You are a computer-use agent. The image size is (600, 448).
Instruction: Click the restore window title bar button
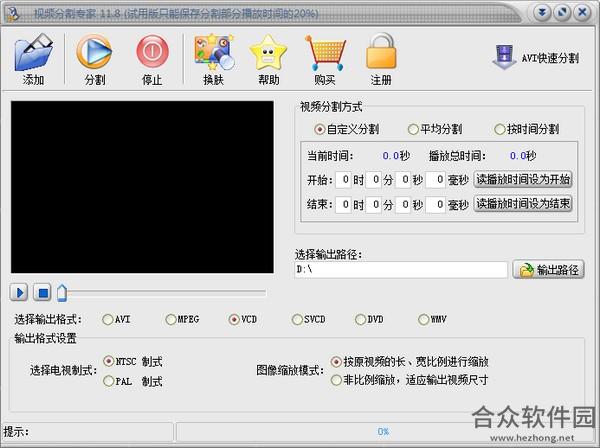pos(562,13)
